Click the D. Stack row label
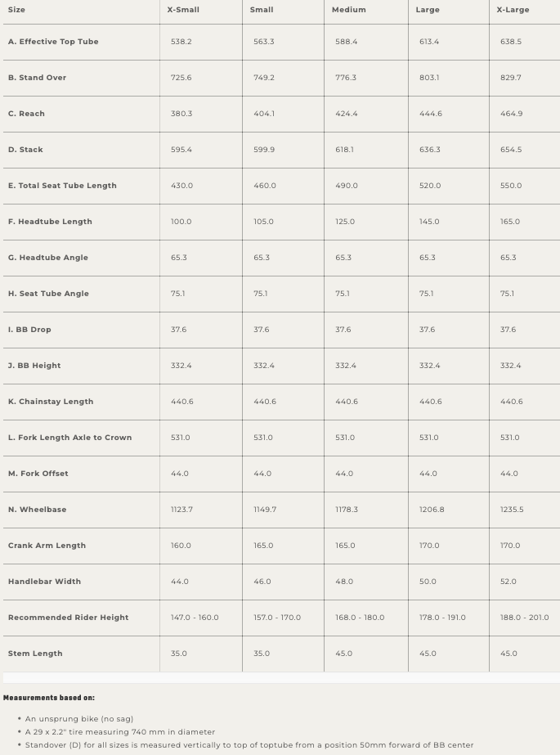 tap(25, 150)
